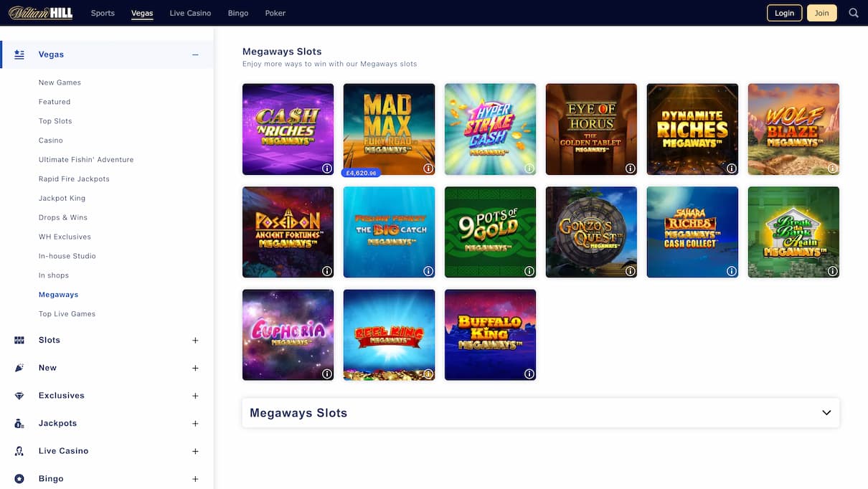This screenshot has width=868, height=489.
Task: Click the New party popper icon
Action: coord(19,368)
